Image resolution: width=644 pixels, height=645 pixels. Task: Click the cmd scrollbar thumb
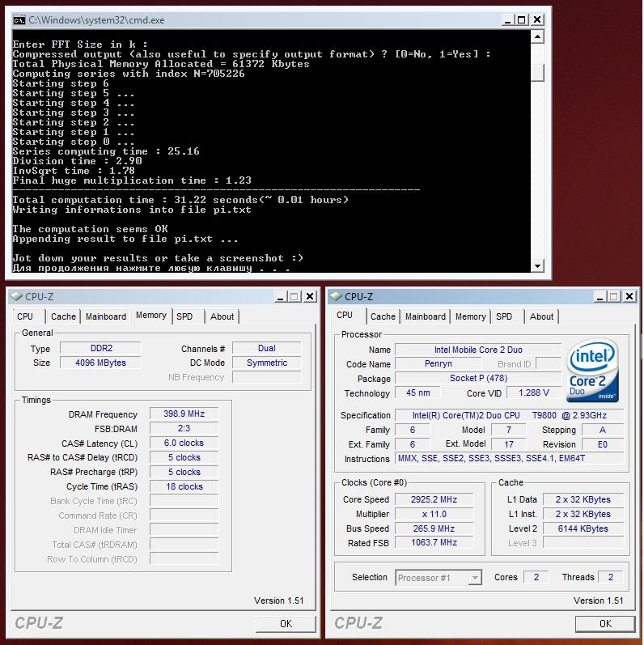(537, 73)
